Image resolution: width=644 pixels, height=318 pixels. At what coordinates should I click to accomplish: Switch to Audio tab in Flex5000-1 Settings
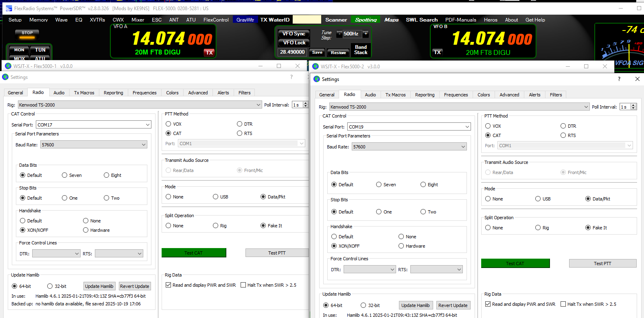coord(59,93)
